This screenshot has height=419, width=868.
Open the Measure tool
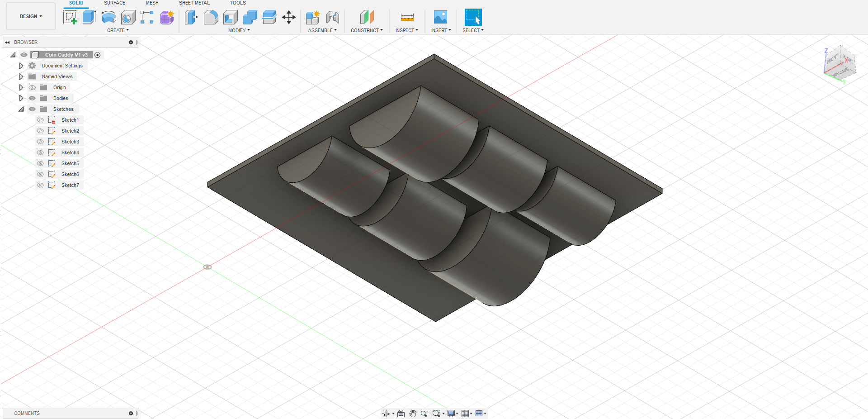[x=407, y=17]
